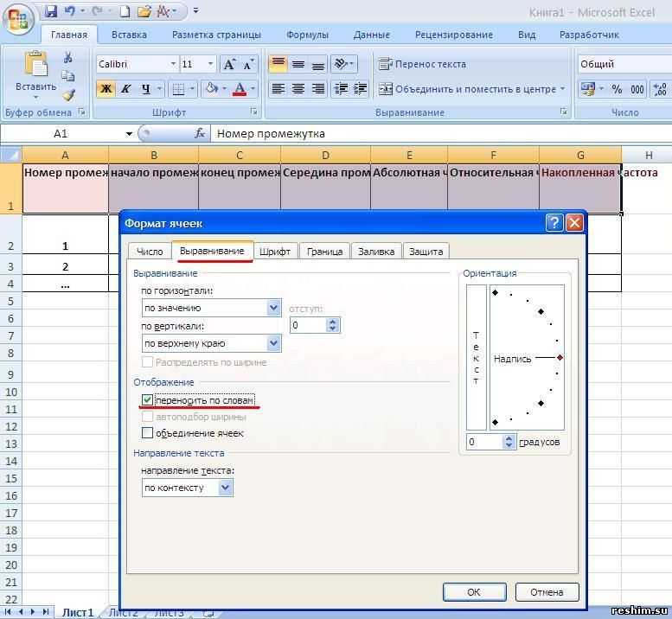
Task: Align text right in ribbon
Action: 318,89
